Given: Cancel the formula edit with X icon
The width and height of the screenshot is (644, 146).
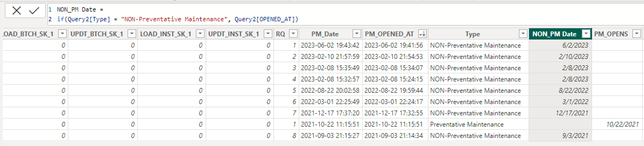Looking at the screenshot, I should 16,11.
